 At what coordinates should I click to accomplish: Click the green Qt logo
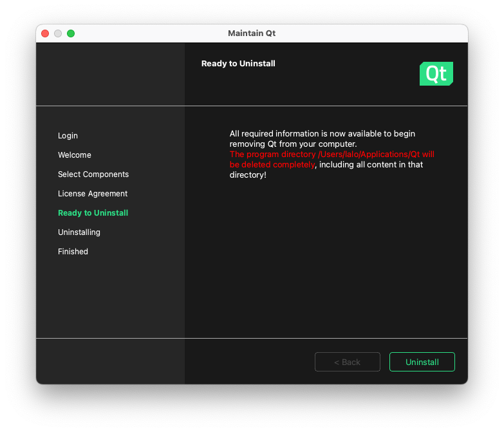coord(436,74)
